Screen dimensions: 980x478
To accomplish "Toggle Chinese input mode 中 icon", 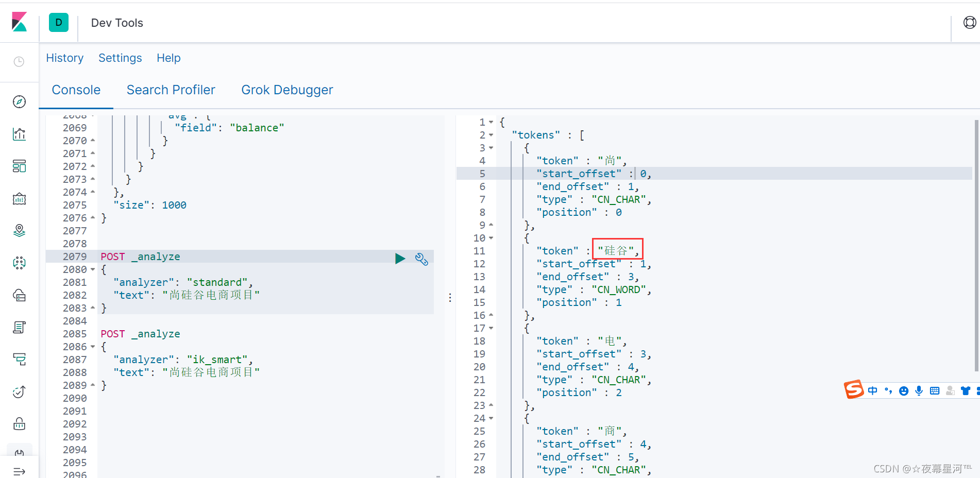I will pos(872,391).
